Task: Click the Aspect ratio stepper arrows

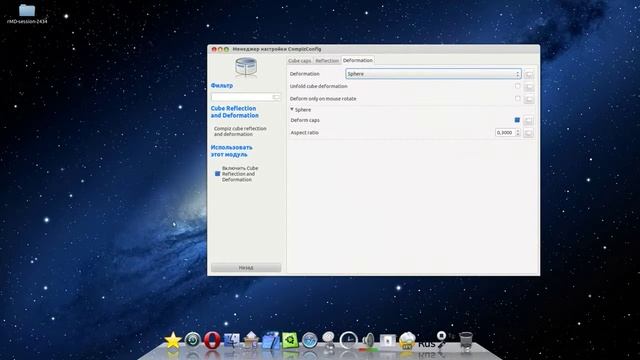Action: 518,133
